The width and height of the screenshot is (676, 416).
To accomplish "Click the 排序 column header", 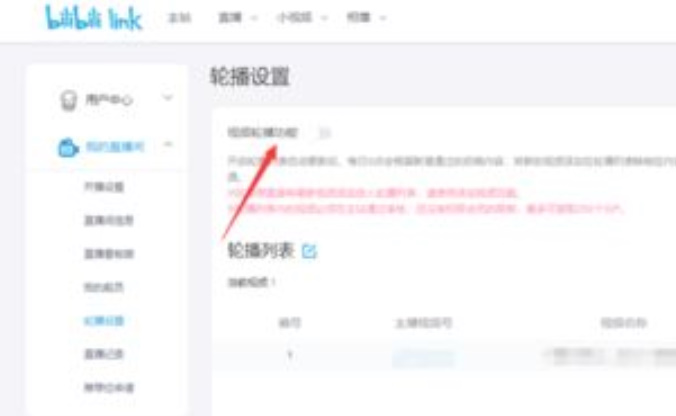I will [x=290, y=322].
